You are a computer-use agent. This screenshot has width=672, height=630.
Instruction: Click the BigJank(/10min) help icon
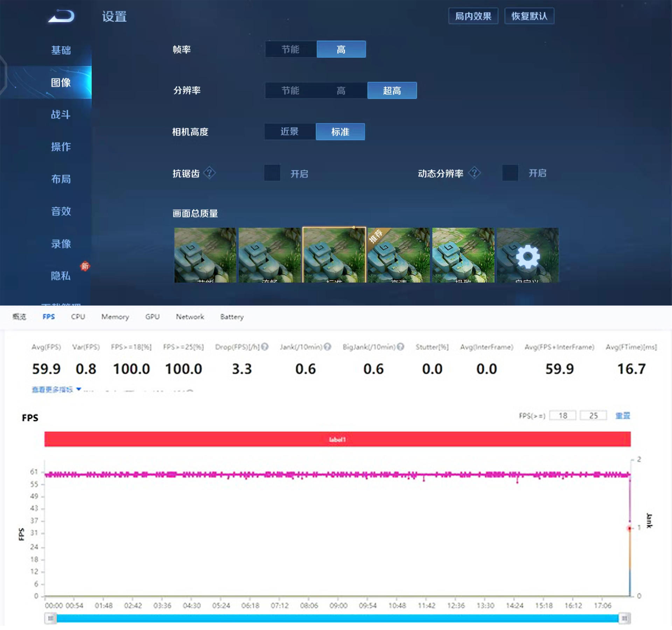tap(401, 346)
